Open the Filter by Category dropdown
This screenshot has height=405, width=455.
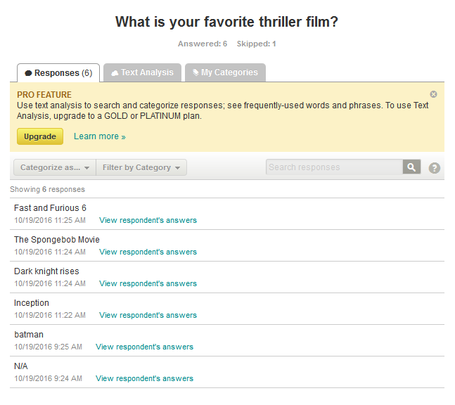(x=141, y=167)
